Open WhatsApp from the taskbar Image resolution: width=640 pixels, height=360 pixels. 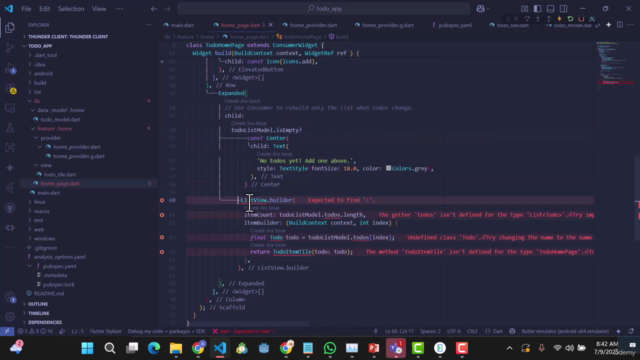[x=330, y=348]
